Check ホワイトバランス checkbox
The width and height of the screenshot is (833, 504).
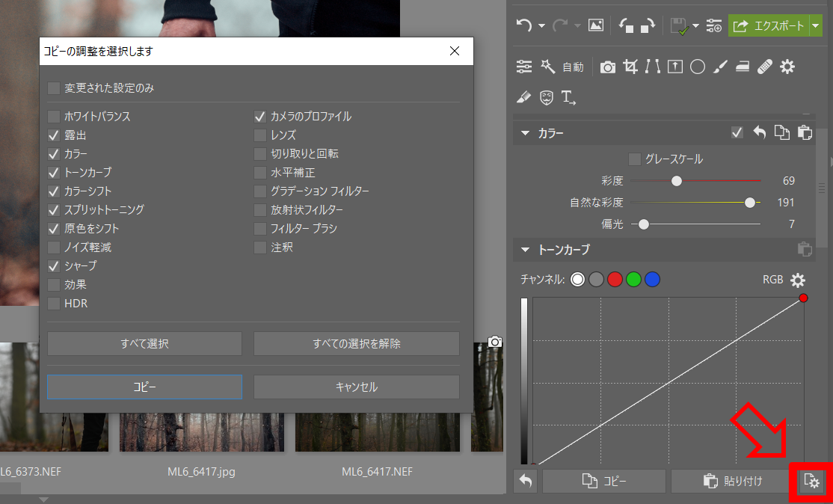54,117
